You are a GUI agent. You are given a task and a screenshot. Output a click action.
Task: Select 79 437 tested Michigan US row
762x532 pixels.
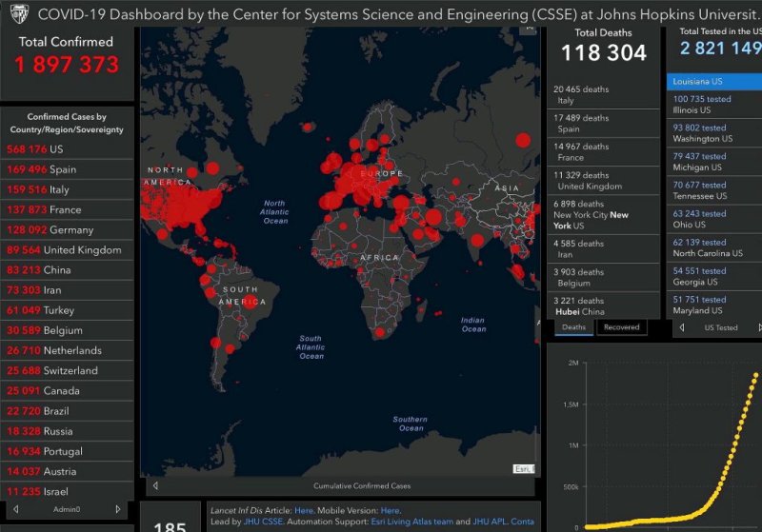[x=714, y=162]
